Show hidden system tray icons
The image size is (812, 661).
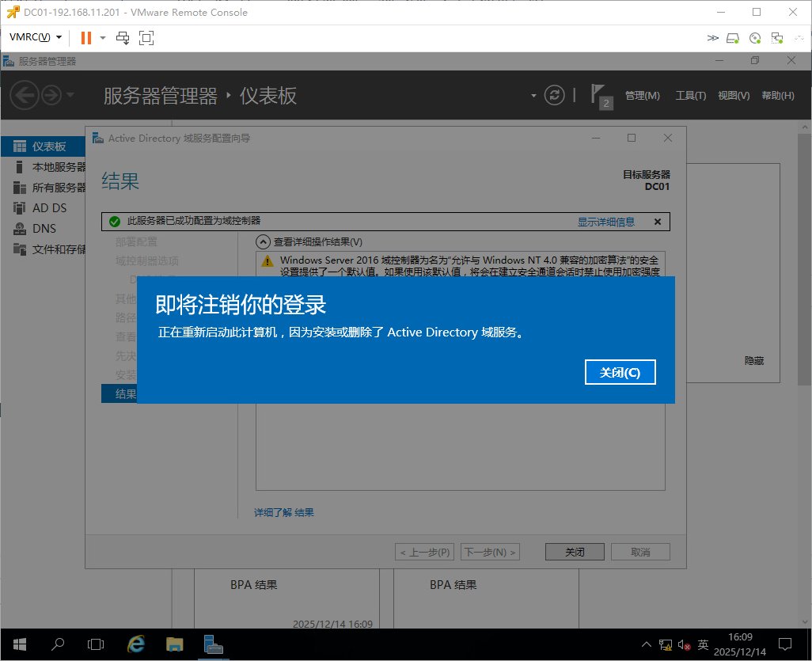(x=647, y=644)
